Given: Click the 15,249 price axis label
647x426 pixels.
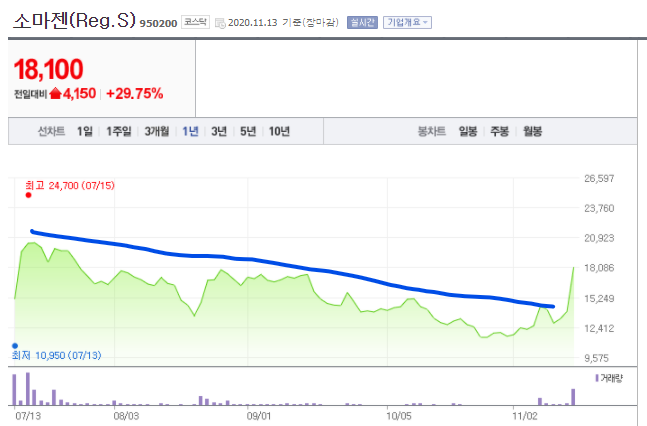Looking at the screenshot, I should point(599,298).
